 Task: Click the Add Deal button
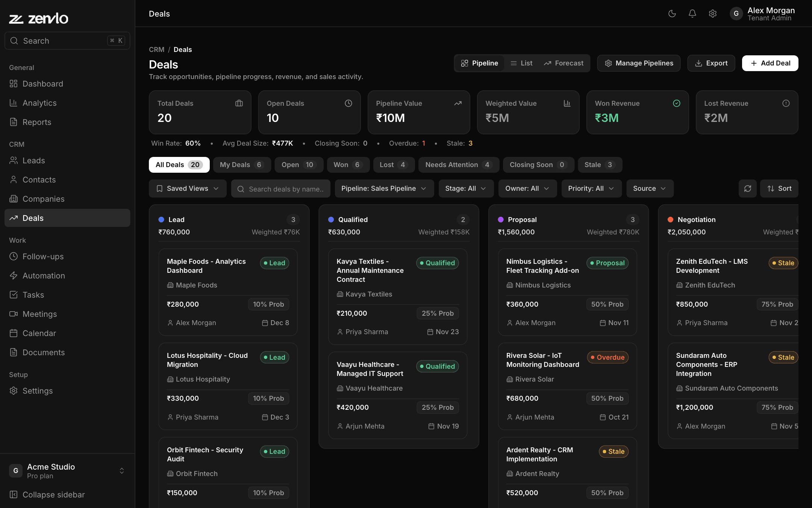770,63
